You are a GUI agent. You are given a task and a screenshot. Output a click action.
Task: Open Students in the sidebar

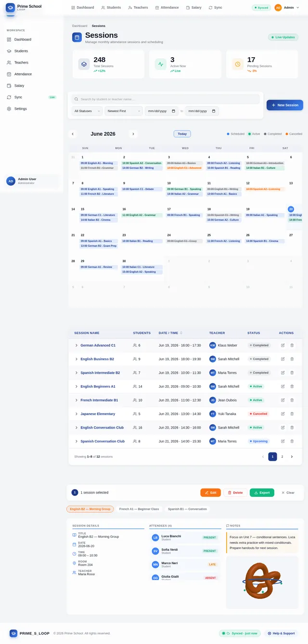coord(32,51)
